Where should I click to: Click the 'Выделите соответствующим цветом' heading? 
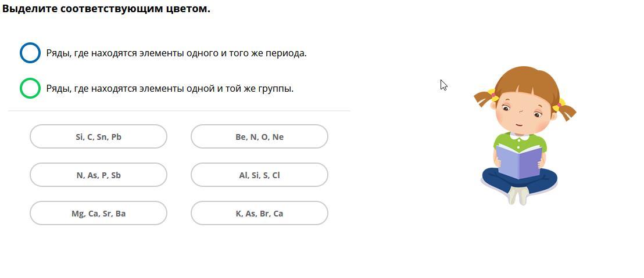pos(106,9)
